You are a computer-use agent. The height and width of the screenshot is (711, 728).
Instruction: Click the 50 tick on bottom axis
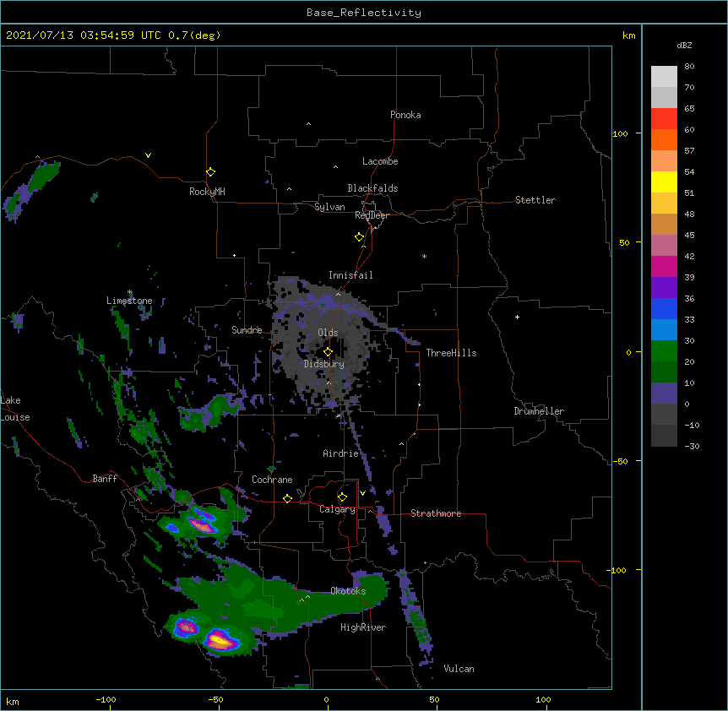434,699
